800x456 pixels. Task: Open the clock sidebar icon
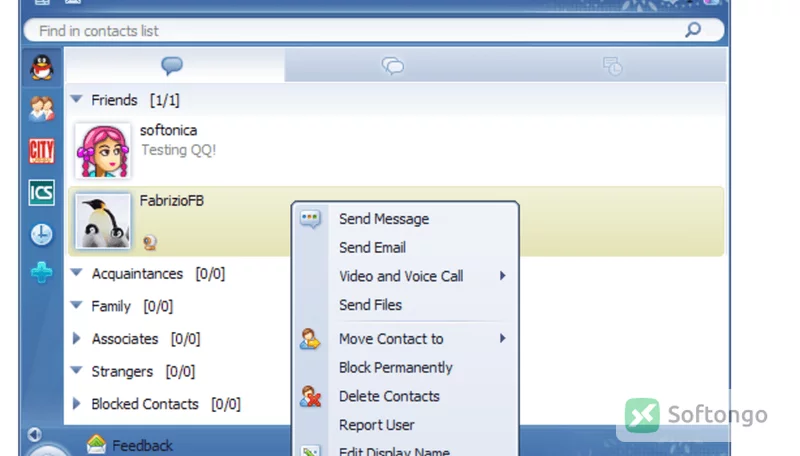pyautogui.click(x=42, y=235)
